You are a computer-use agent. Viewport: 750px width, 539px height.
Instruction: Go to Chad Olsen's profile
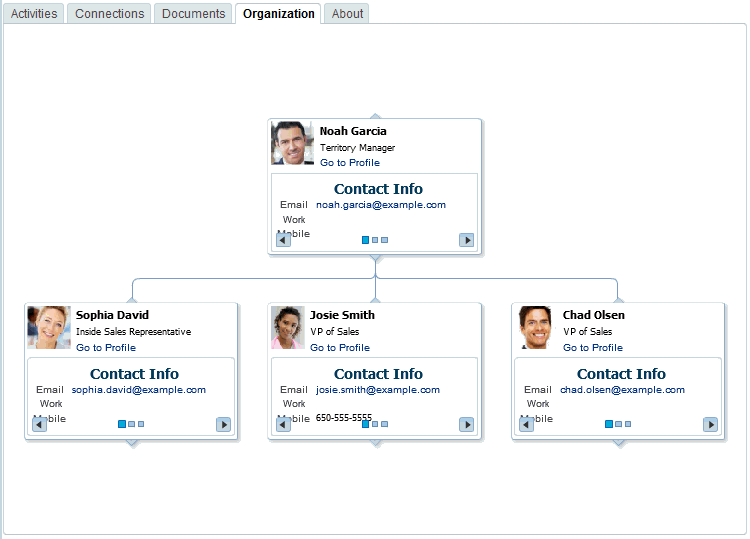[593, 348]
